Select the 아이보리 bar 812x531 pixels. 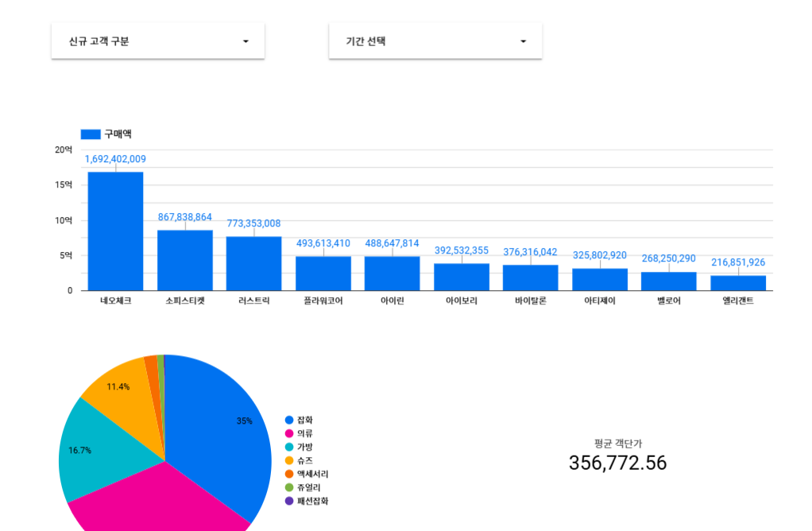[462, 277]
